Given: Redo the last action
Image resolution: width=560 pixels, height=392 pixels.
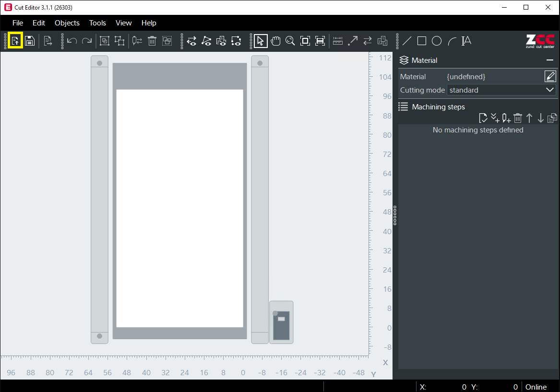Looking at the screenshot, I should 87,41.
